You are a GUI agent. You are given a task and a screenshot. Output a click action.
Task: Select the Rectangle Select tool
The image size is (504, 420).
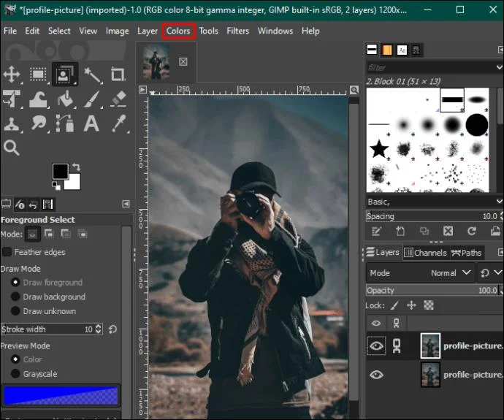(38, 75)
